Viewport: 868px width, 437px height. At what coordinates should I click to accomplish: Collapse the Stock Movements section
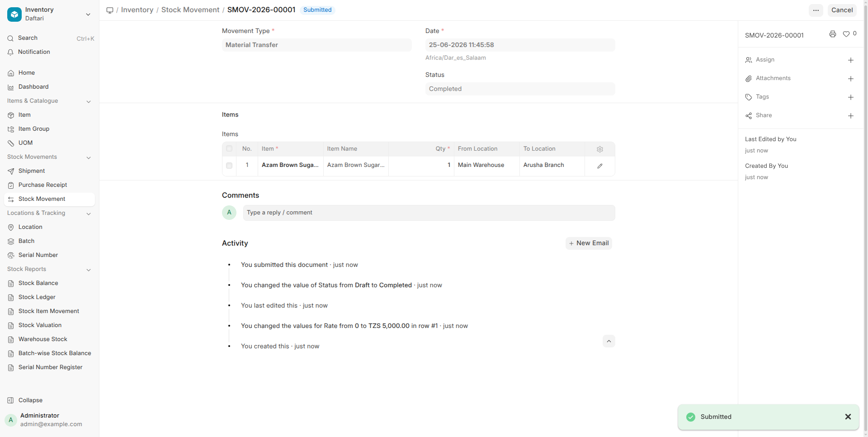click(89, 157)
